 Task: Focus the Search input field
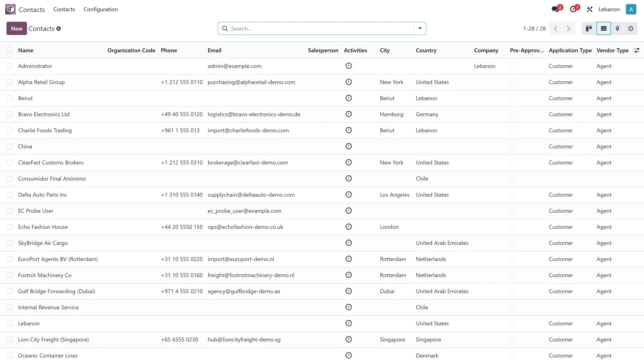click(321, 29)
